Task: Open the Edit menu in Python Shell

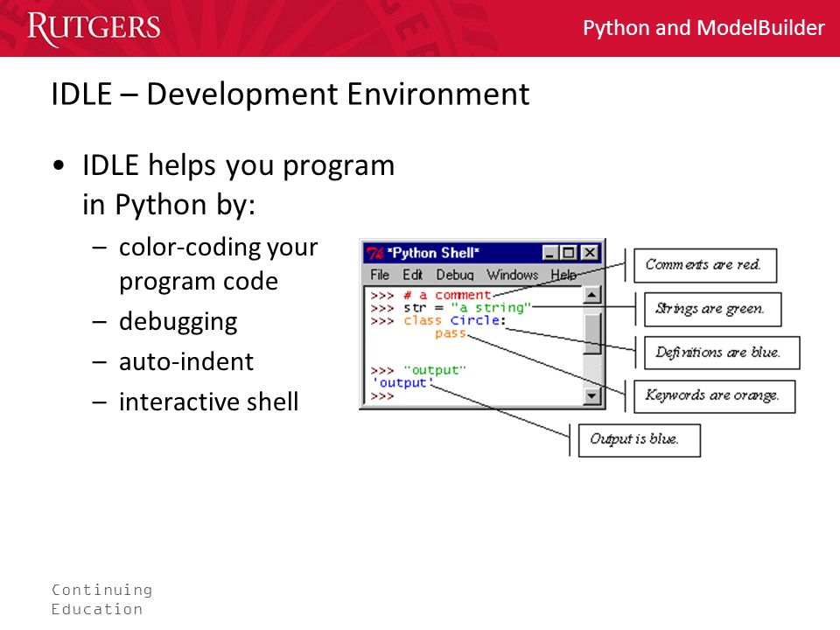Action: (412, 275)
